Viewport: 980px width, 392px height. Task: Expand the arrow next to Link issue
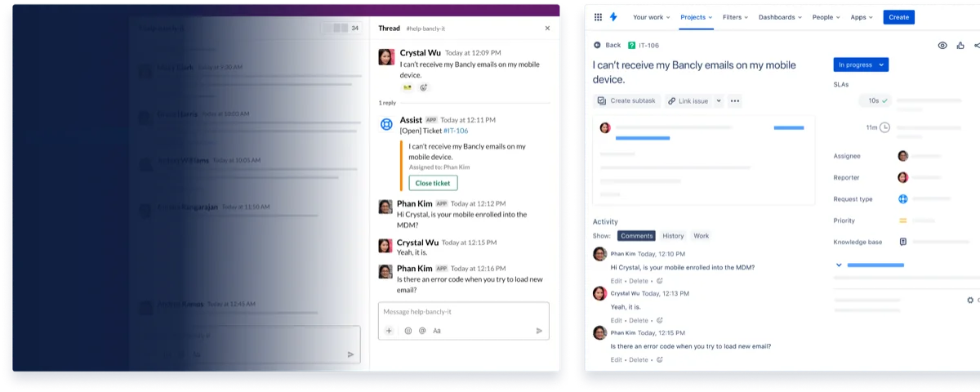coord(719,101)
